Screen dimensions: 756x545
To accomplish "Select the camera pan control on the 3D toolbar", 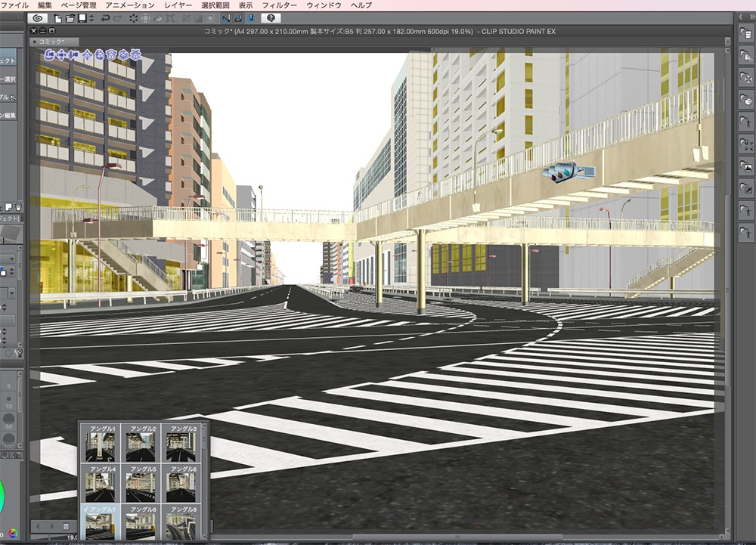I will click(x=61, y=55).
